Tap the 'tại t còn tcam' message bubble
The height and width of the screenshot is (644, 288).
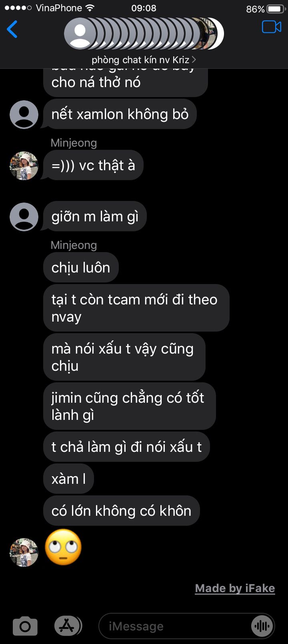click(x=136, y=308)
